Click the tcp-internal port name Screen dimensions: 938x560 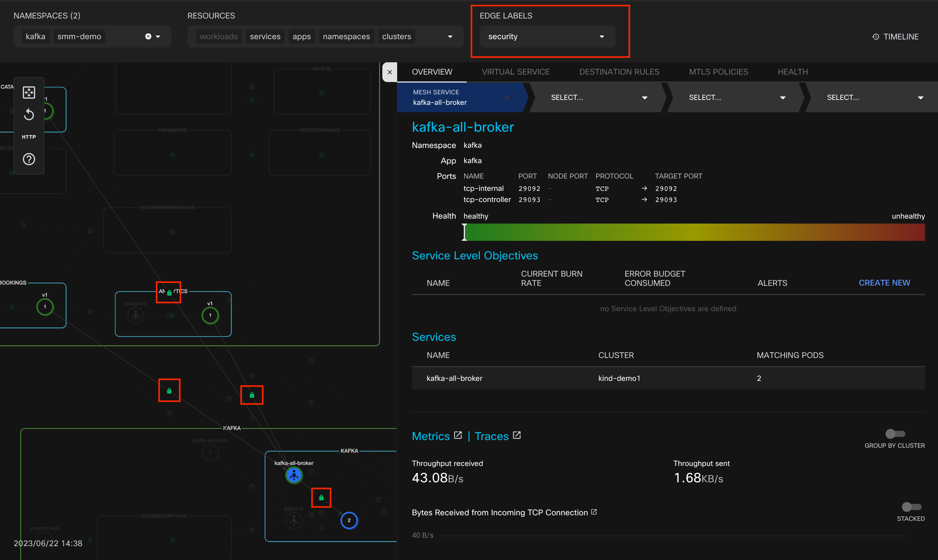pyautogui.click(x=483, y=188)
